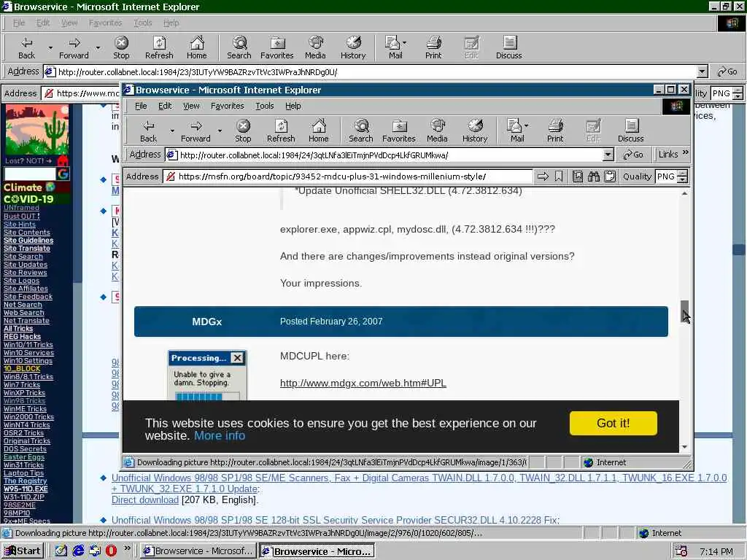The width and height of the screenshot is (747, 560).
Task: Expand the Links toolbar chevron
Action: point(686,153)
